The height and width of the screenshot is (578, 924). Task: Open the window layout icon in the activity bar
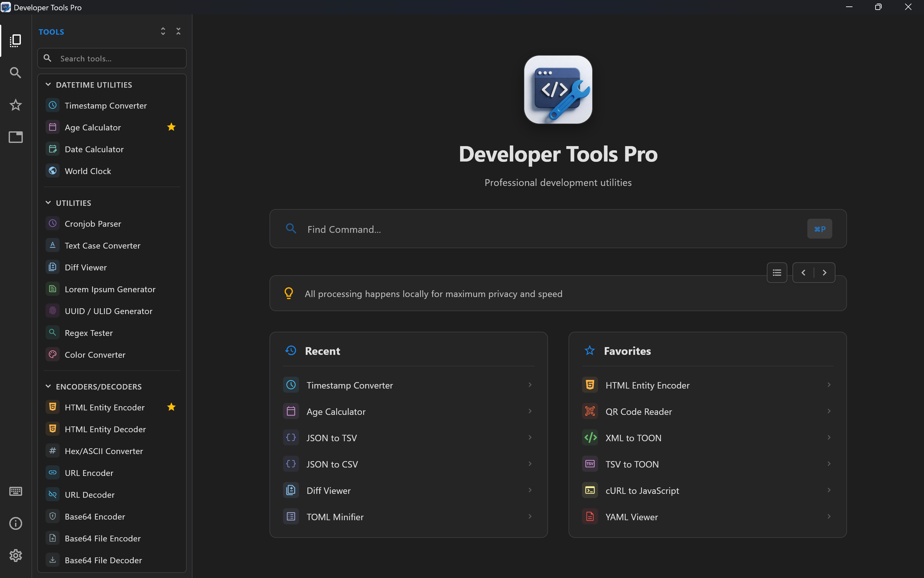(15, 137)
